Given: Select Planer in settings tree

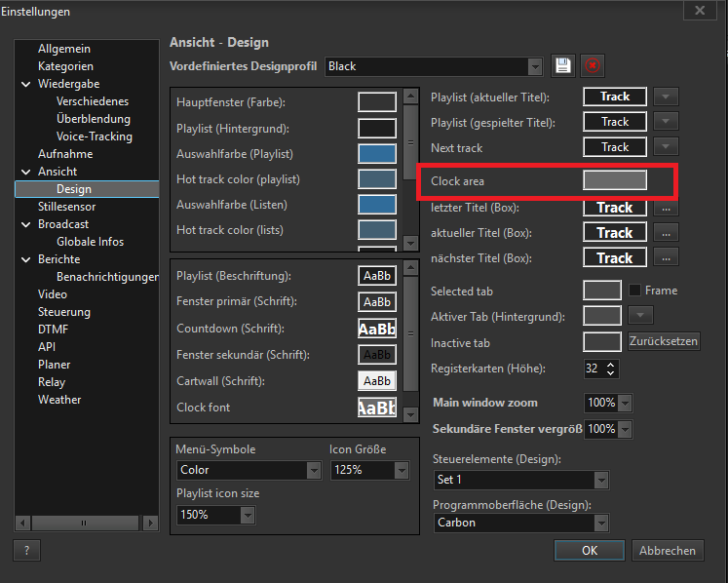Looking at the screenshot, I should pyautogui.click(x=55, y=365).
